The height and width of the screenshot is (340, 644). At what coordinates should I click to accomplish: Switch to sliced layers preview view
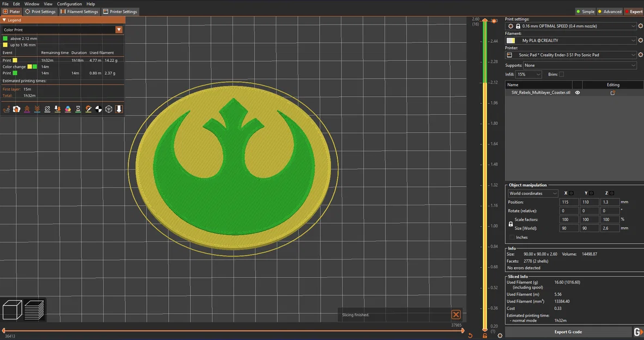(x=34, y=310)
